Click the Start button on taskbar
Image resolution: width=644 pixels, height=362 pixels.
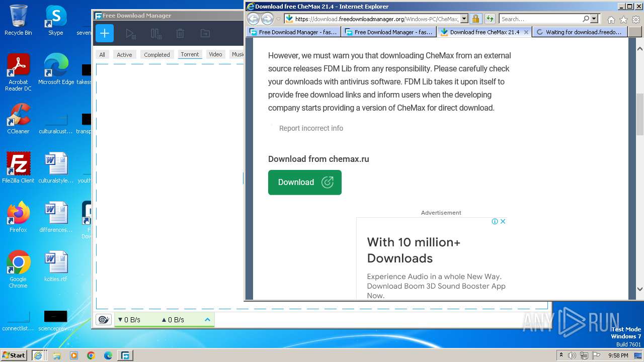tap(14, 355)
